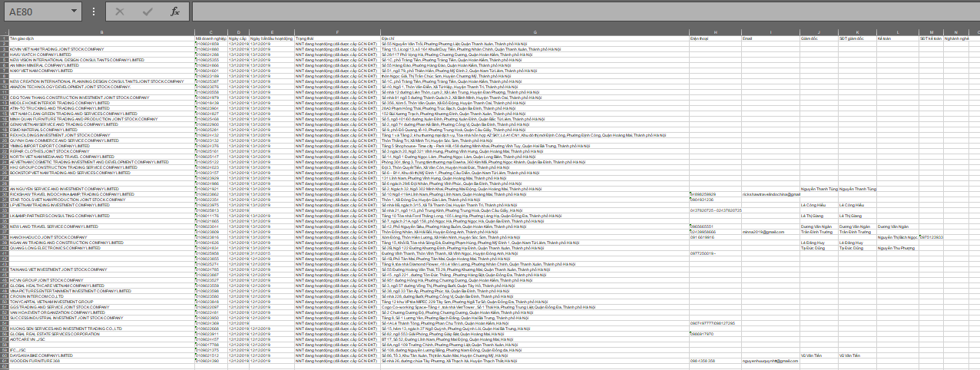The width and height of the screenshot is (980, 370).
Task: Select 'Trần Đình Trường' in the Giám đốc column
Action: pyautogui.click(x=819, y=233)
